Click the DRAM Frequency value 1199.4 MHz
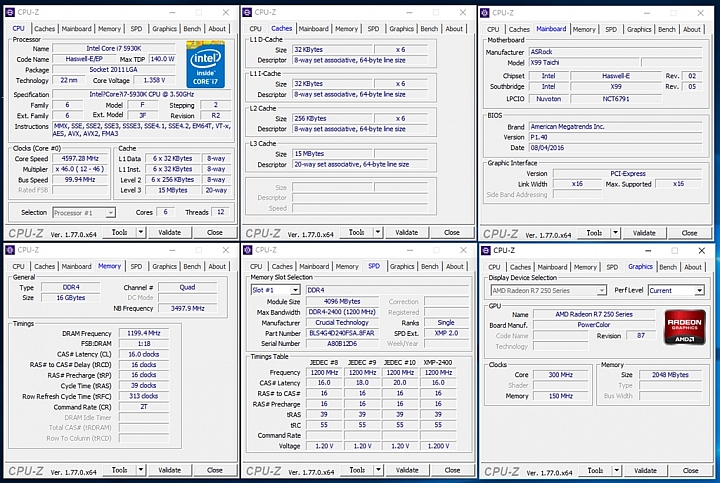The image size is (720, 483). [144, 333]
